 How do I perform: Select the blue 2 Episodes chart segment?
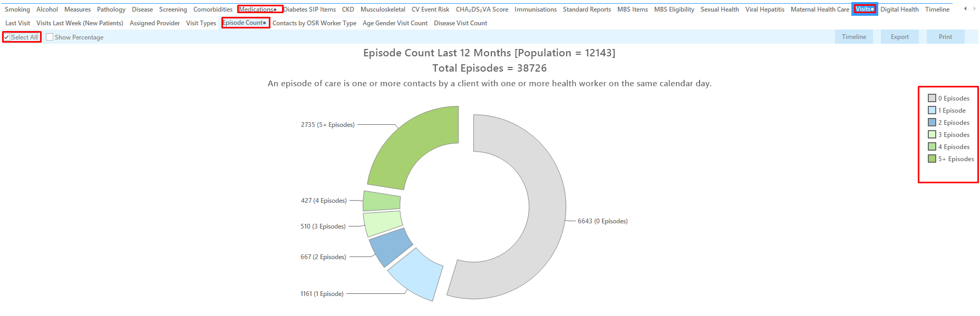coord(390,246)
